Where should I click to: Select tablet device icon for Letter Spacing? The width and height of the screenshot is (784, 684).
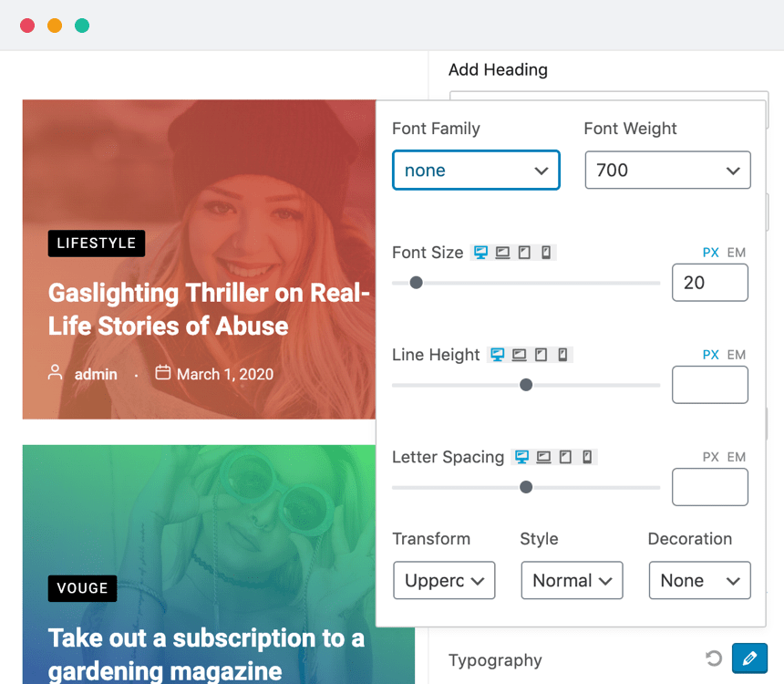[565, 457]
